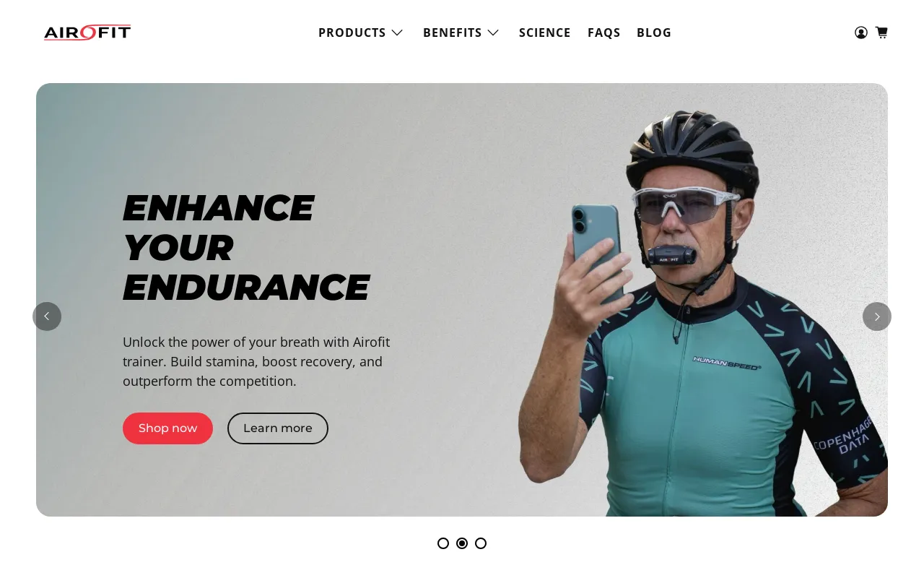The width and height of the screenshot is (924, 578).
Task: Click the red Shop now button
Action: tap(167, 428)
